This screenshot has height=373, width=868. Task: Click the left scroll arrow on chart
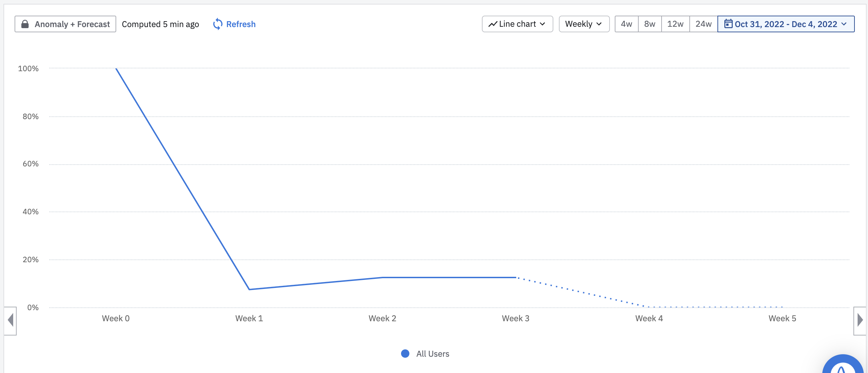coord(10,320)
